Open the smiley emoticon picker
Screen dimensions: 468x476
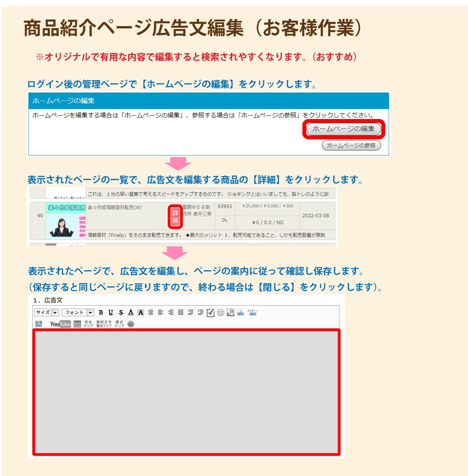pos(221,312)
